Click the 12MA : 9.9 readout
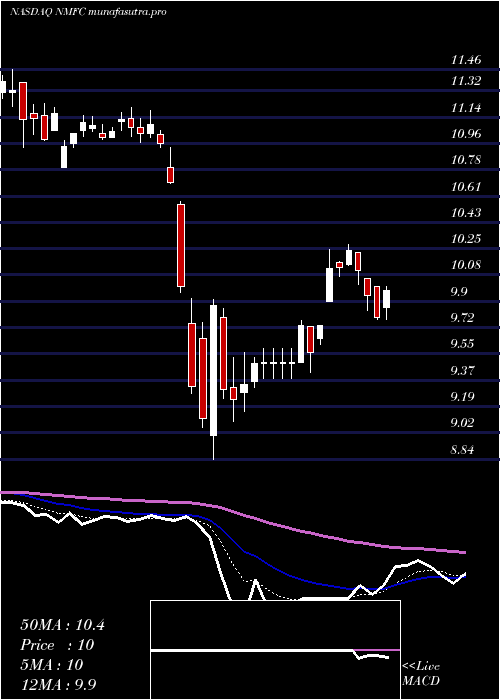 coord(59,685)
